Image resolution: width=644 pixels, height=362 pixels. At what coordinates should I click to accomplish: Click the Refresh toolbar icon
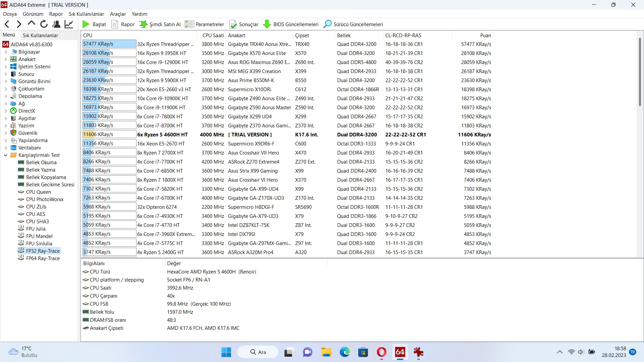pyautogui.click(x=44, y=24)
